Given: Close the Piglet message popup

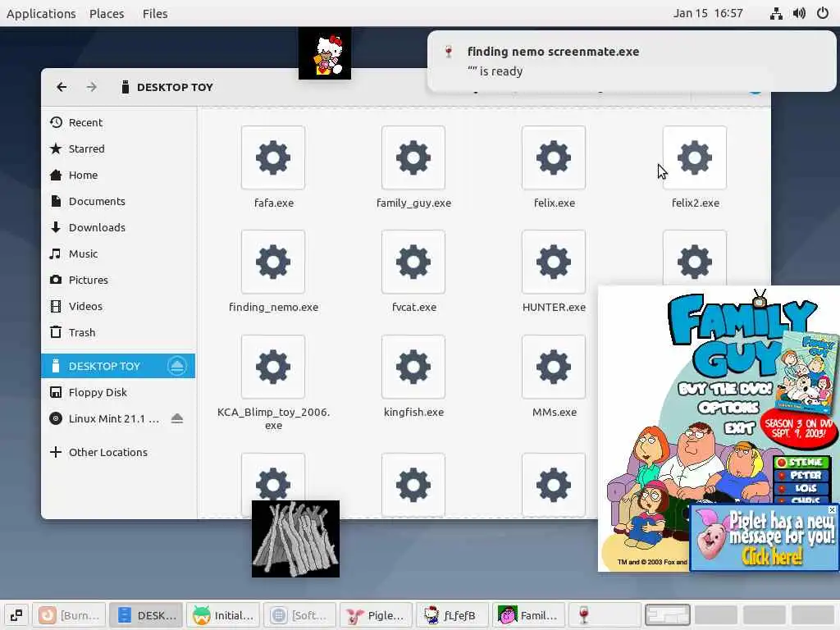Looking at the screenshot, I should click(x=832, y=509).
